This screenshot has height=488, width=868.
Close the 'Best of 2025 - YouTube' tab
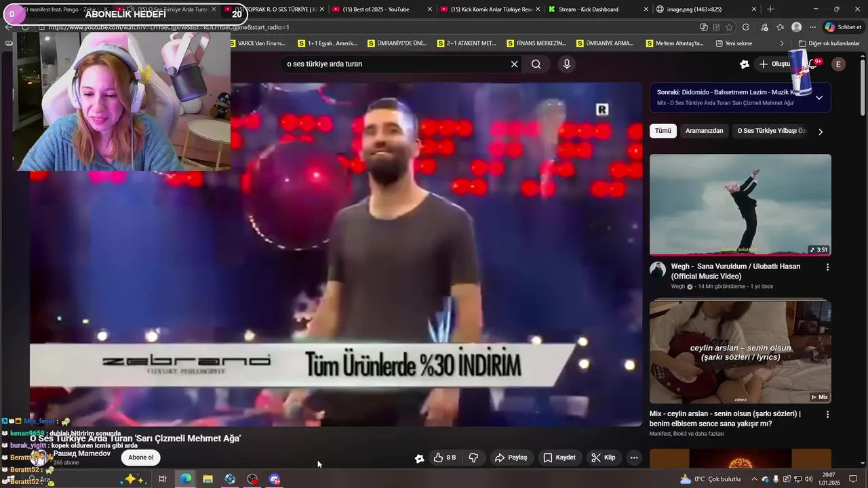[430, 9]
